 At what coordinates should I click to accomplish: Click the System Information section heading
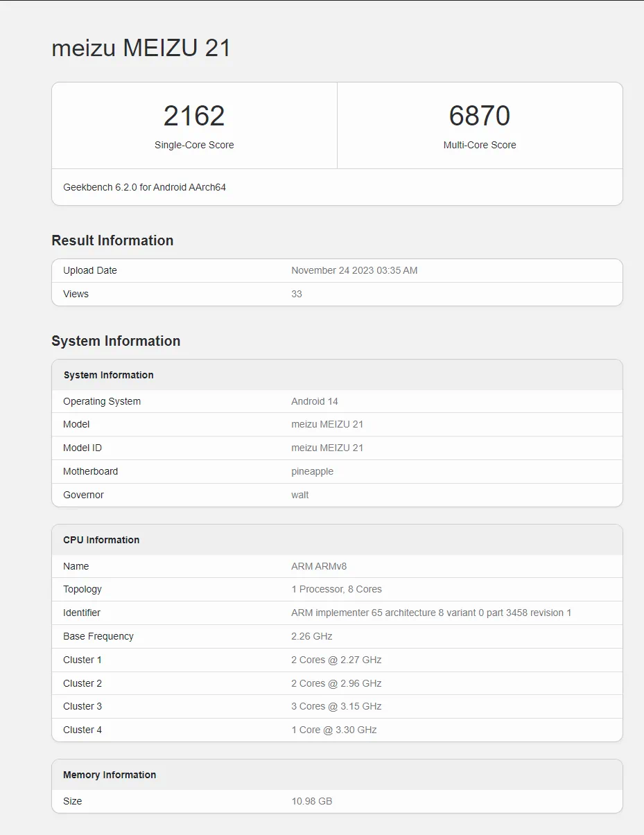click(x=115, y=341)
